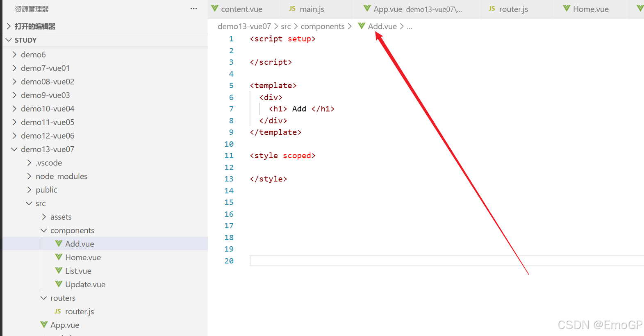Click demo13-vue07 in the breadcrumb

point(244,26)
